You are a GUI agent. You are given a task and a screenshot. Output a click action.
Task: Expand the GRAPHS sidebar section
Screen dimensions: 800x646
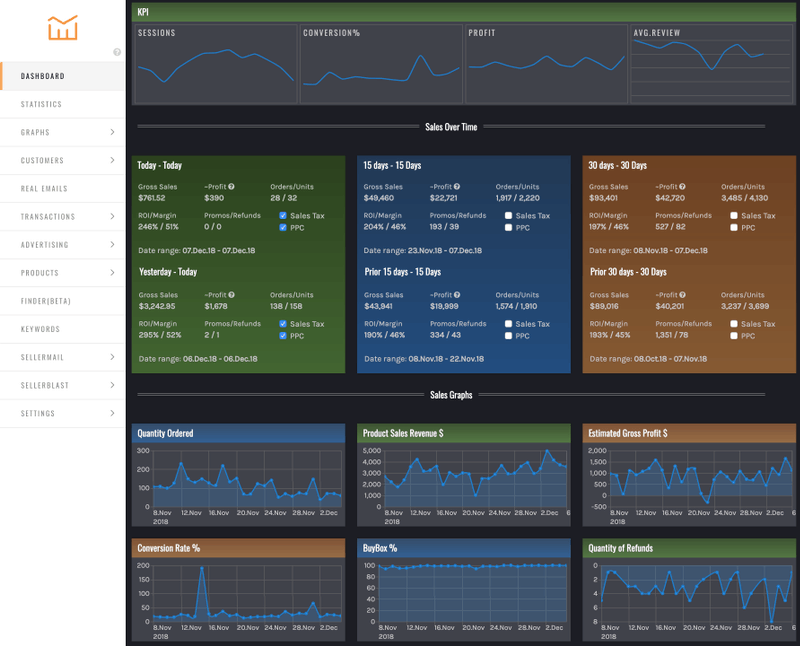coord(60,132)
